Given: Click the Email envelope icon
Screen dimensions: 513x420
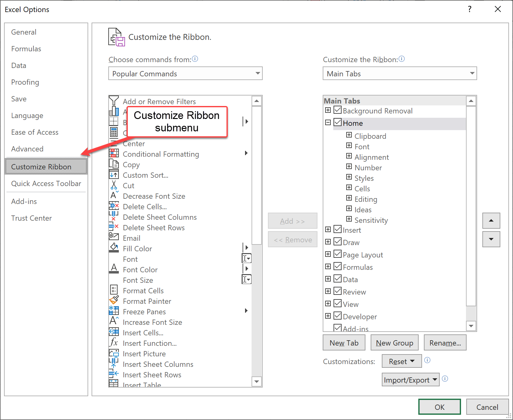Looking at the screenshot, I should pyautogui.click(x=114, y=237).
